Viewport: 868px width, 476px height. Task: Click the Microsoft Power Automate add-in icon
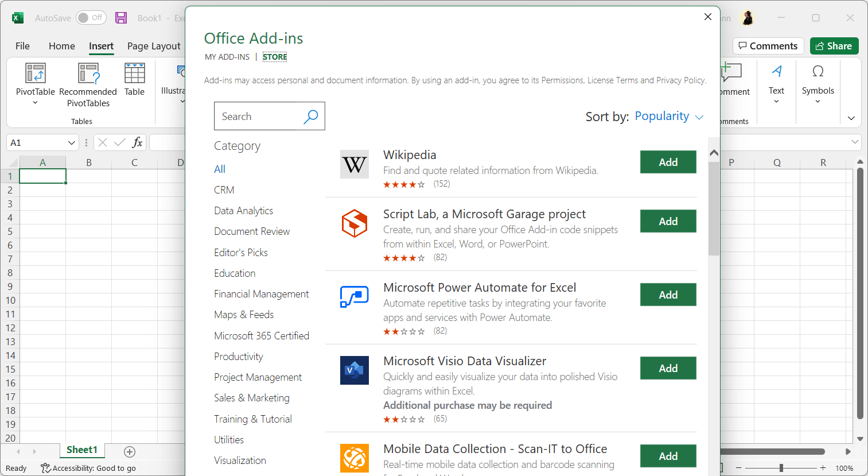tap(354, 297)
